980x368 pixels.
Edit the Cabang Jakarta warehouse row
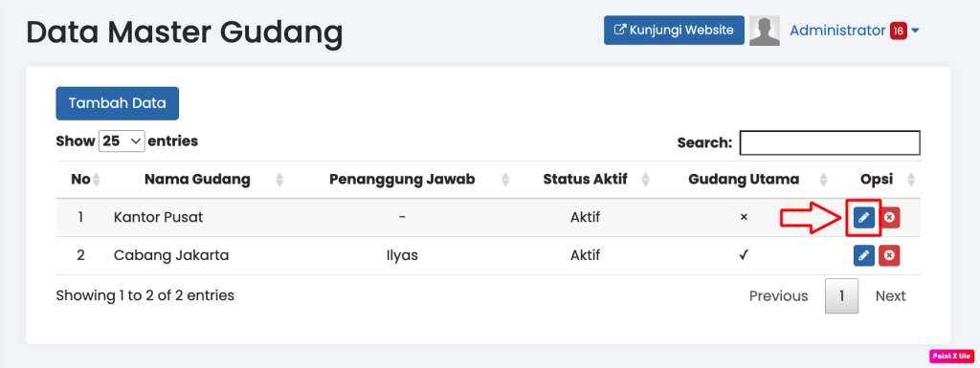[864, 256]
